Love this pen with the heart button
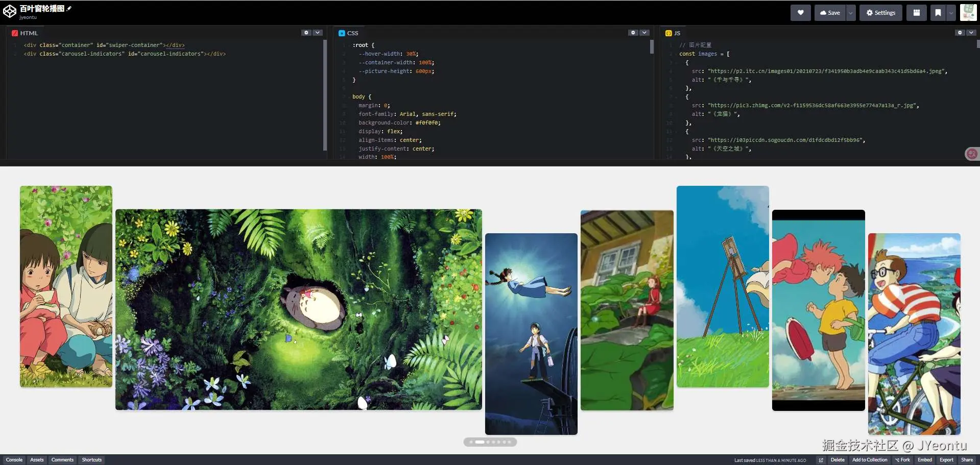Screen dimensions: 980x465 [800, 13]
